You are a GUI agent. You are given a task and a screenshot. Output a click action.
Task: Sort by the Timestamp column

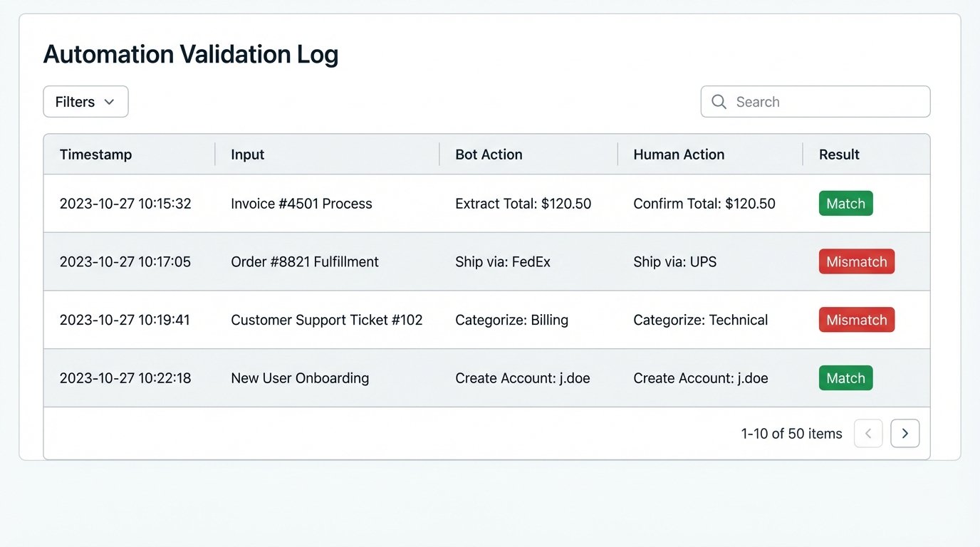point(95,154)
